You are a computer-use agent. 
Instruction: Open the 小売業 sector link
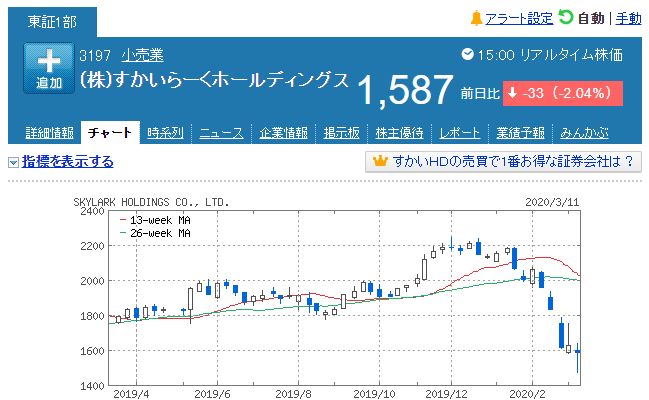pos(142,55)
